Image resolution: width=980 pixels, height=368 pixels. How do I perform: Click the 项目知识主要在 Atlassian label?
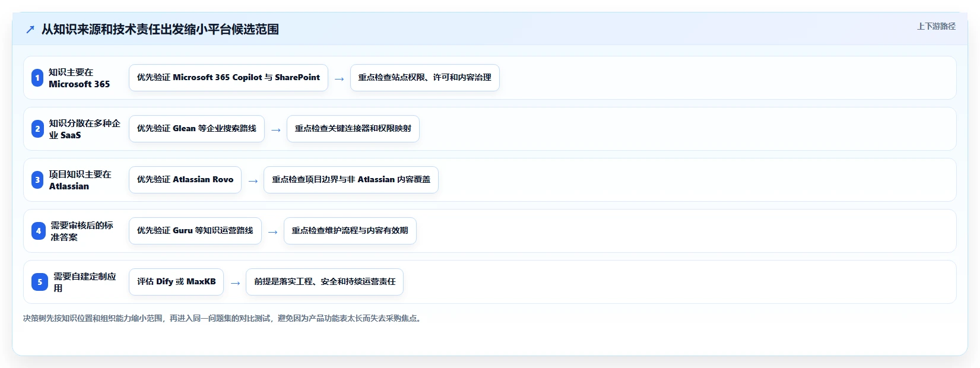(80, 180)
